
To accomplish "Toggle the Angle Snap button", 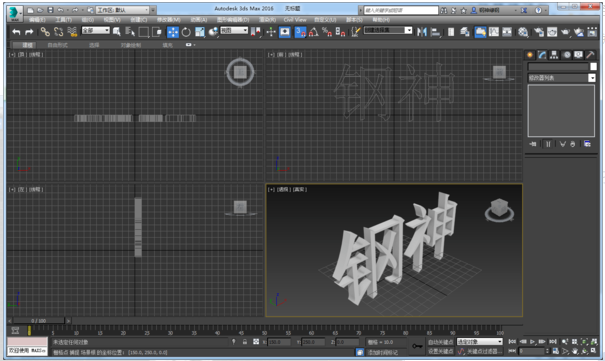I will pos(314,32).
